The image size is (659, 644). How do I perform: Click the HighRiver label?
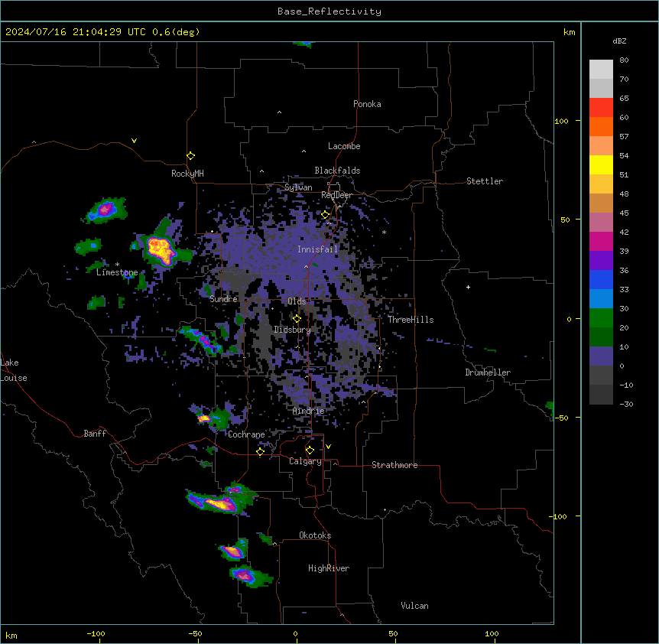329,568
